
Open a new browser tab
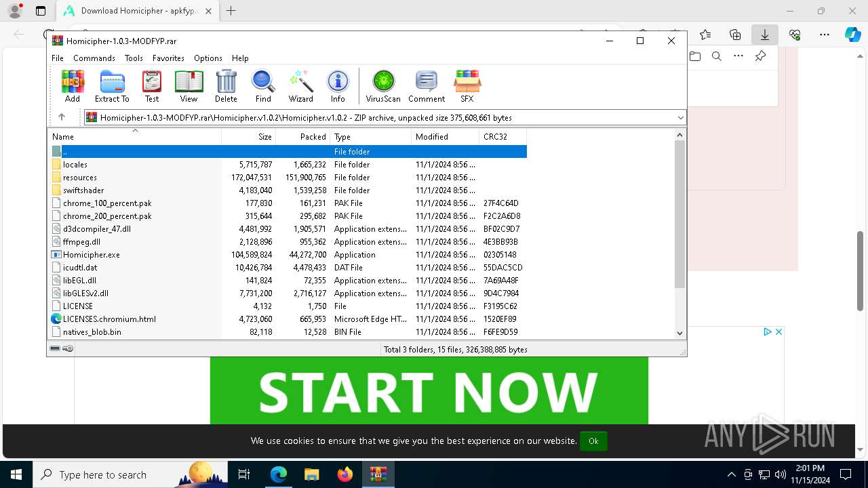[x=231, y=11]
